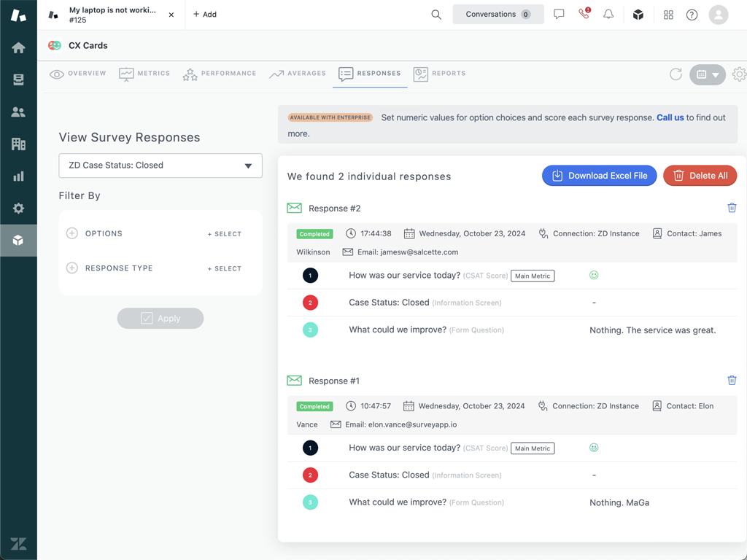This screenshot has height=560, width=747.
Task: Open the settings gear beside the calendar
Action: pyautogui.click(x=739, y=74)
